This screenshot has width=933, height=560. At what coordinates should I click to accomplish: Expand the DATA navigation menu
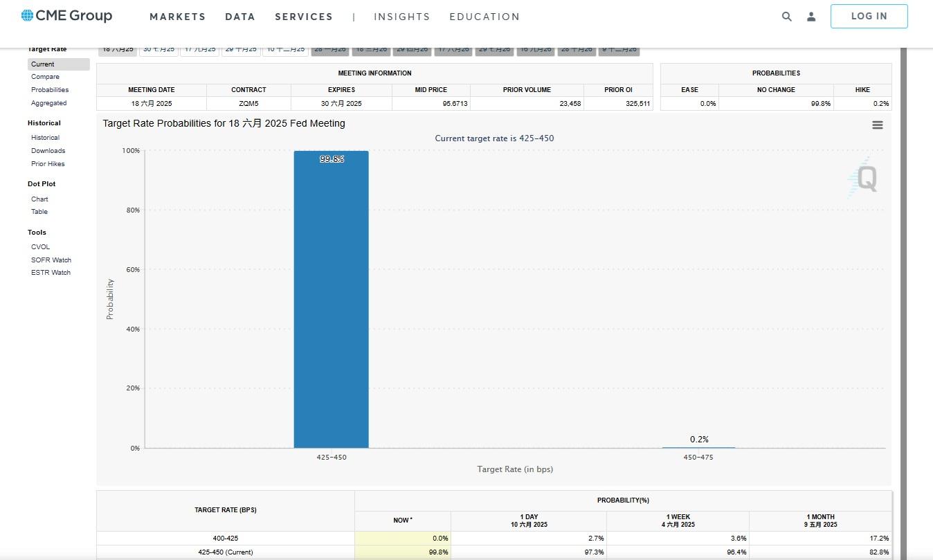pyautogui.click(x=240, y=17)
